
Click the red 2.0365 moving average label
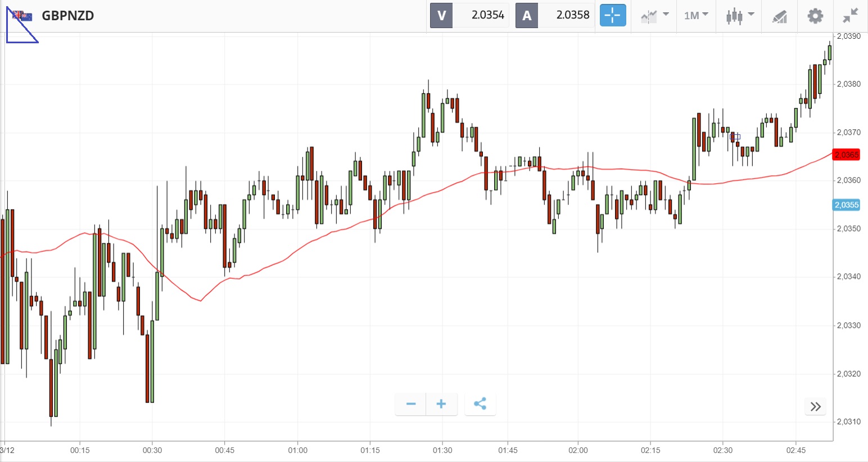click(x=846, y=155)
